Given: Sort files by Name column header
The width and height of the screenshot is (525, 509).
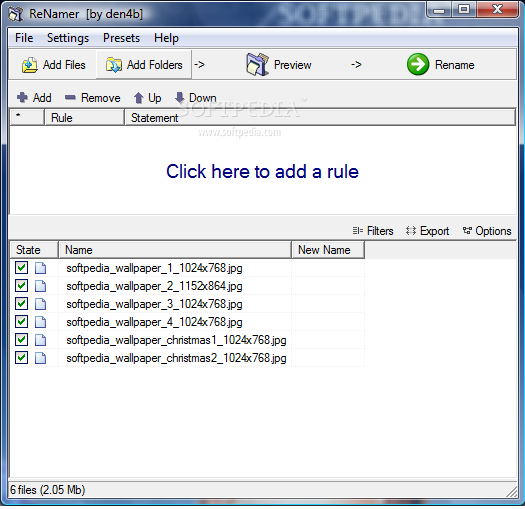Looking at the screenshot, I should pos(175,250).
